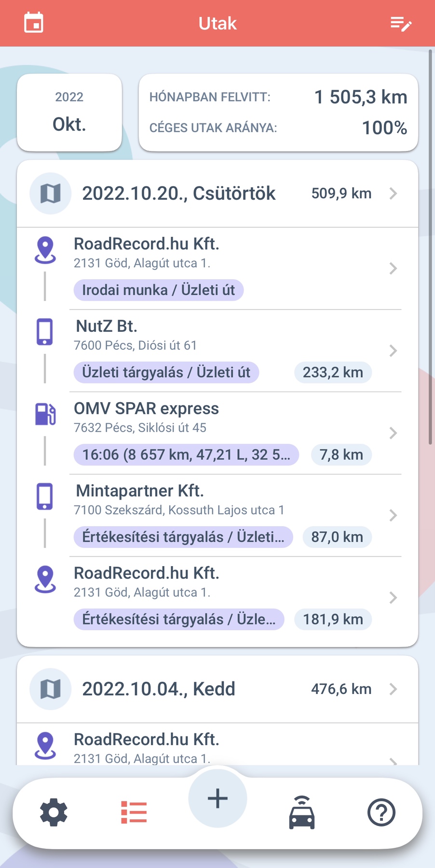Tap the phone icon beside NutZ Bt.
The image size is (435, 868).
point(45,332)
